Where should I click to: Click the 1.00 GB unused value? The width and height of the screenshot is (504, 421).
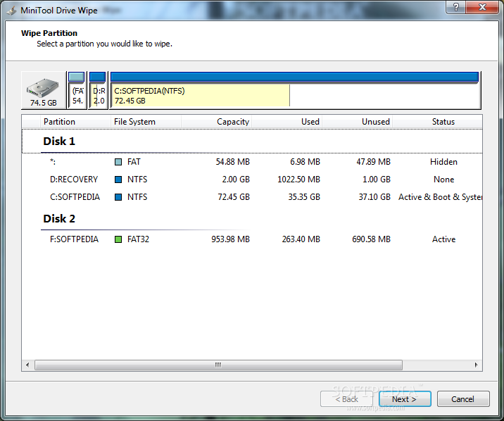(x=377, y=180)
